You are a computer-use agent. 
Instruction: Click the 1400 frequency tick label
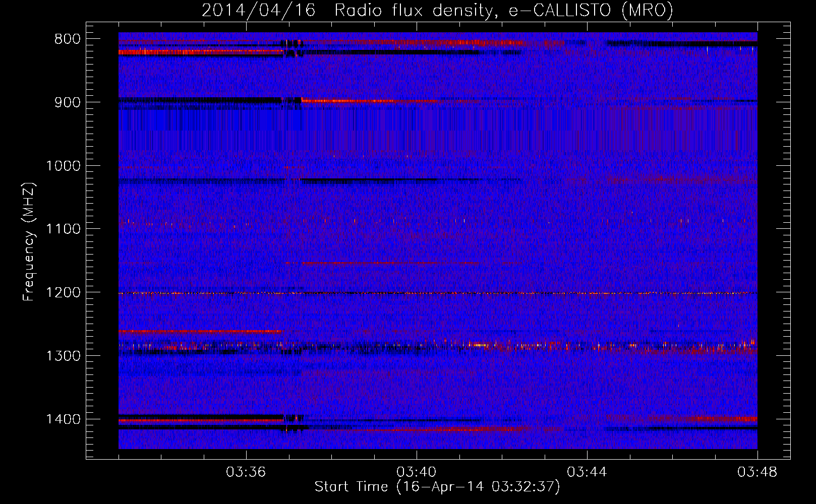[63, 419]
